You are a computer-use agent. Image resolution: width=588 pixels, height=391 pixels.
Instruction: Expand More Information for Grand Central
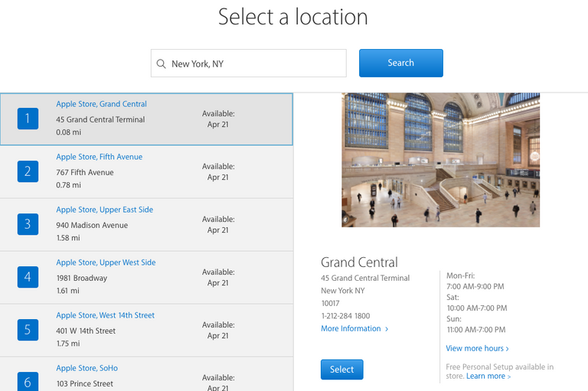(x=354, y=329)
